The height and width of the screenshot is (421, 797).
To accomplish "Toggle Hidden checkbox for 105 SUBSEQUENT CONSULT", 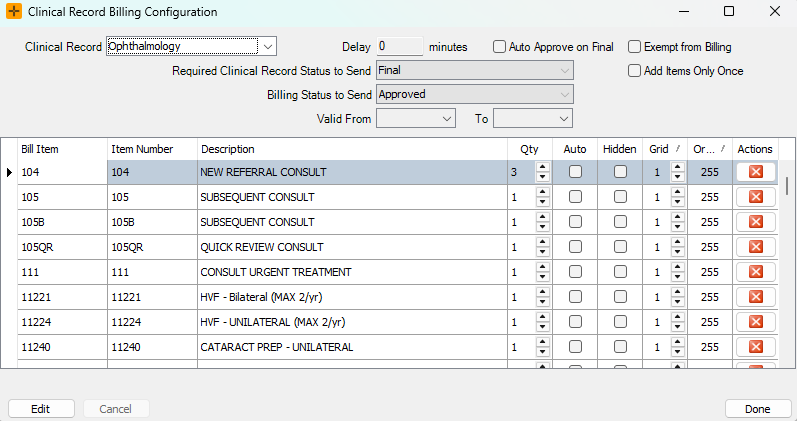I will [620, 197].
